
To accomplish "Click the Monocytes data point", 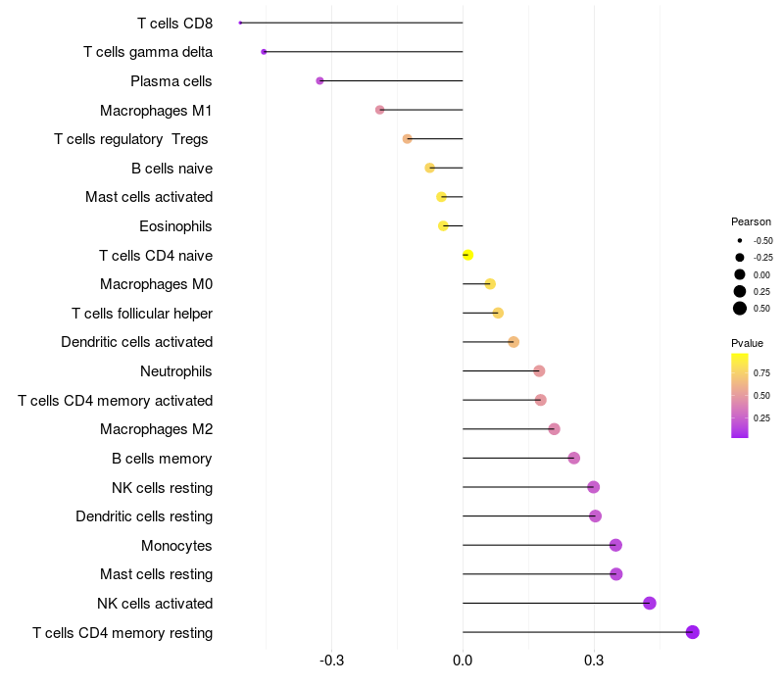I will point(615,545).
